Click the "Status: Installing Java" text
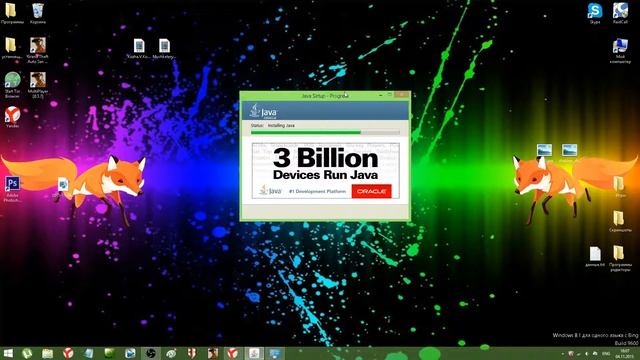 (273, 125)
